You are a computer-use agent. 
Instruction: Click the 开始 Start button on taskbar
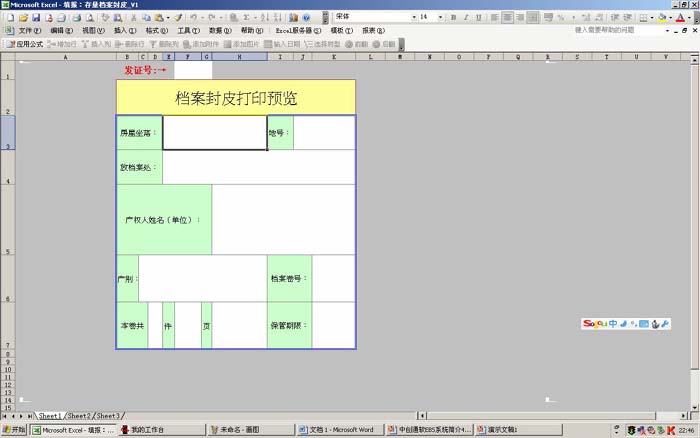[x=14, y=430]
